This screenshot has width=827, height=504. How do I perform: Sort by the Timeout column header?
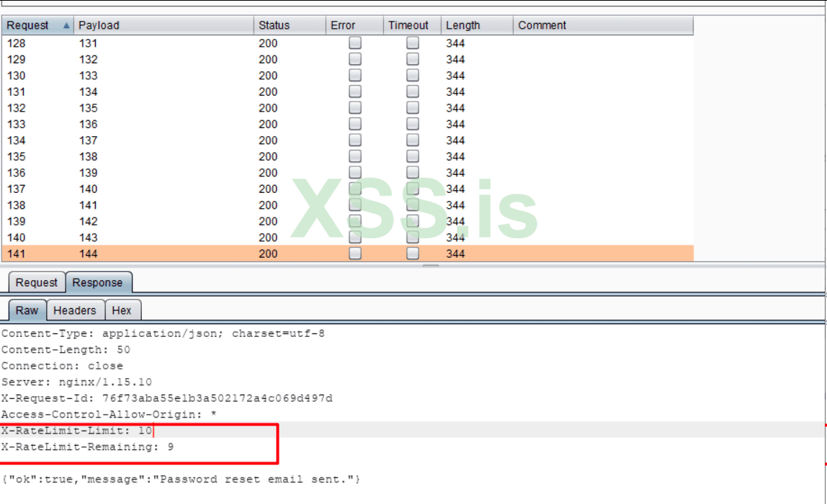[x=412, y=25]
